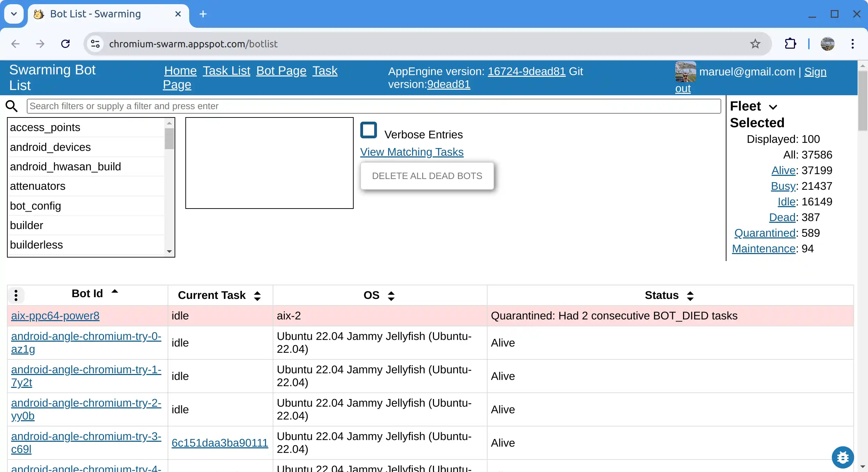Open the column options three-dot menu
The image size is (868, 472).
coord(16,295)
